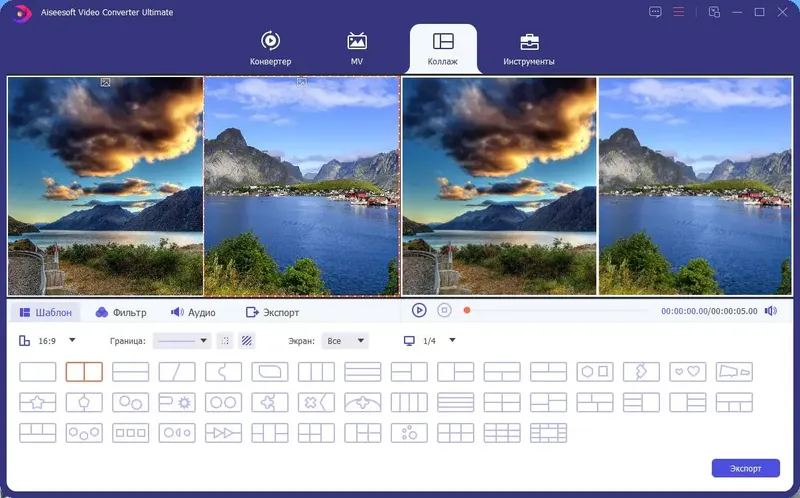The image size is (800, 498).
Task: Open the Граница border style dropdown
Action: pyautogui.click(x=182, y=340)
